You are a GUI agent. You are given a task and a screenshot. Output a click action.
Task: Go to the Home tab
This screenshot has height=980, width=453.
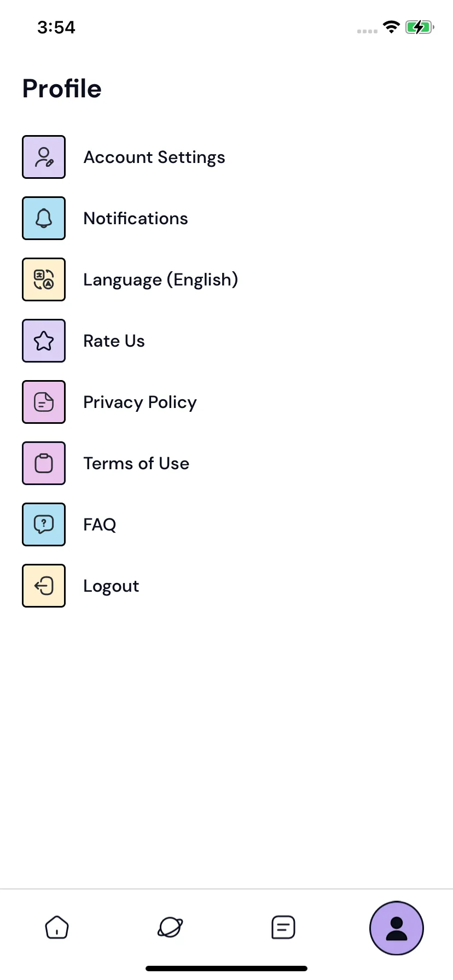57,927
